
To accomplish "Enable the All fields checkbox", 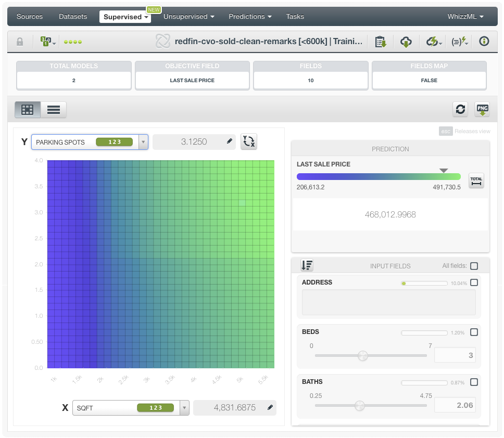I will pos(474,265).
